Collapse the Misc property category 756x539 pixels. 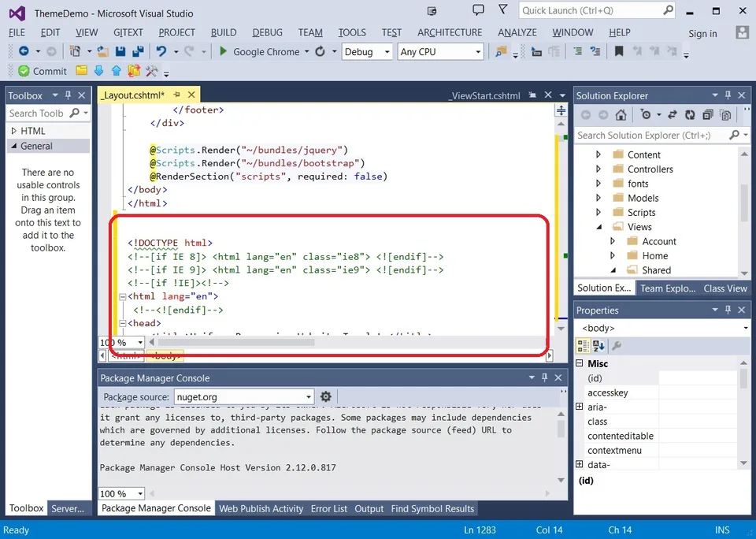coord(580,363)
